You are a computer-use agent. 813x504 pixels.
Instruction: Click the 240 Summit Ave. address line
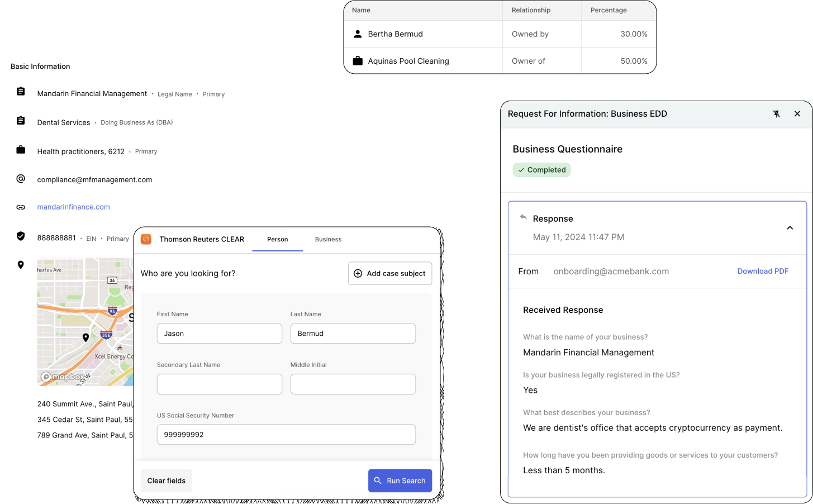85,404
